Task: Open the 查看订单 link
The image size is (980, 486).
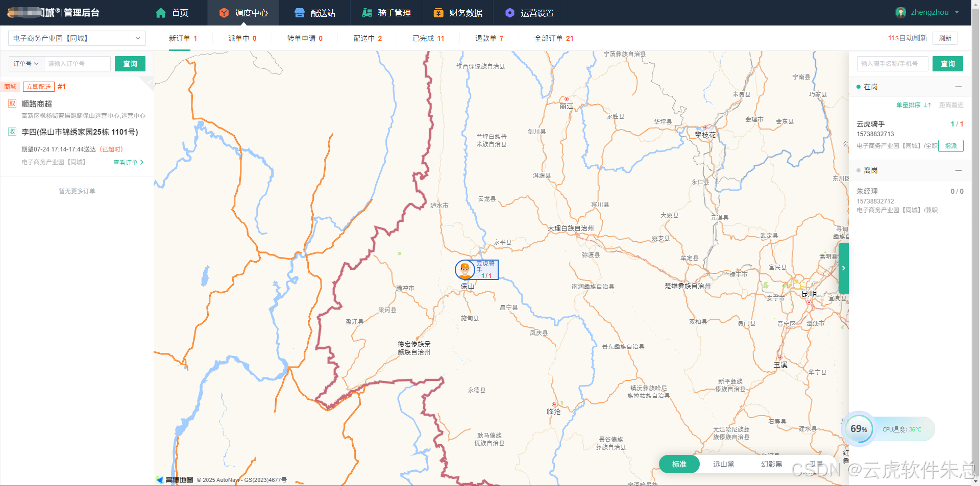Action: [128, 163]
